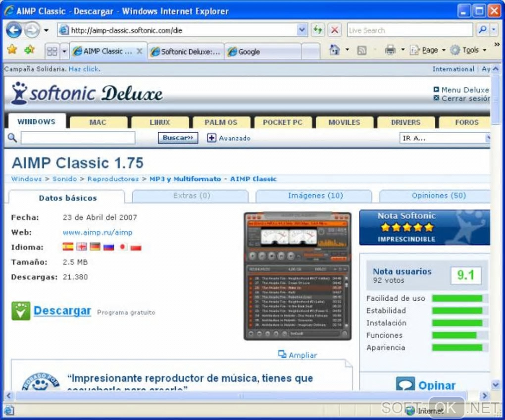The width and height of the screenshot is (505, 420).
Task: Click the browser Forward arrow button
Action: tap(32, 30)
